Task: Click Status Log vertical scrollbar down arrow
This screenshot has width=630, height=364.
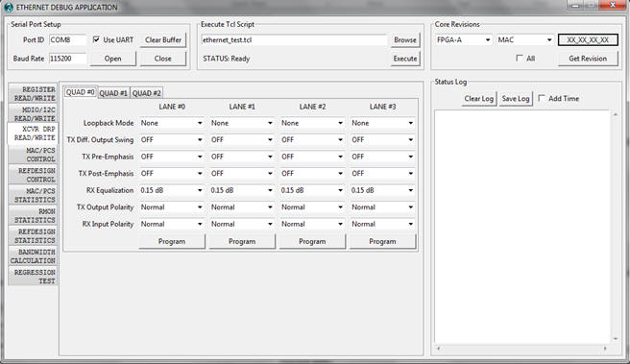Action: click(616, 339)
